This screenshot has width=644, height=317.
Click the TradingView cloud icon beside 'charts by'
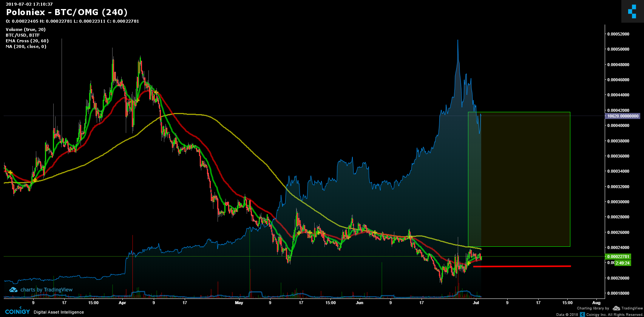pos(13,290)
